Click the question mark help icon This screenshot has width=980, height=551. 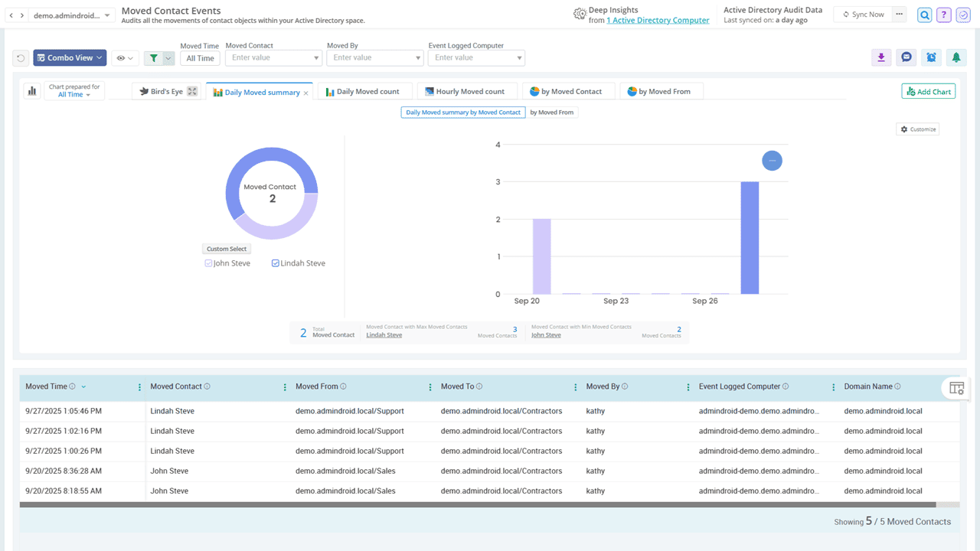pos(944,15)
